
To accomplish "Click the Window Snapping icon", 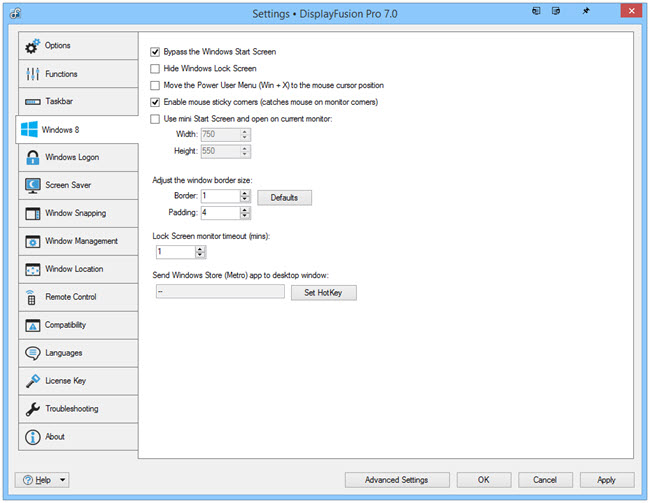I will point(33,213).
